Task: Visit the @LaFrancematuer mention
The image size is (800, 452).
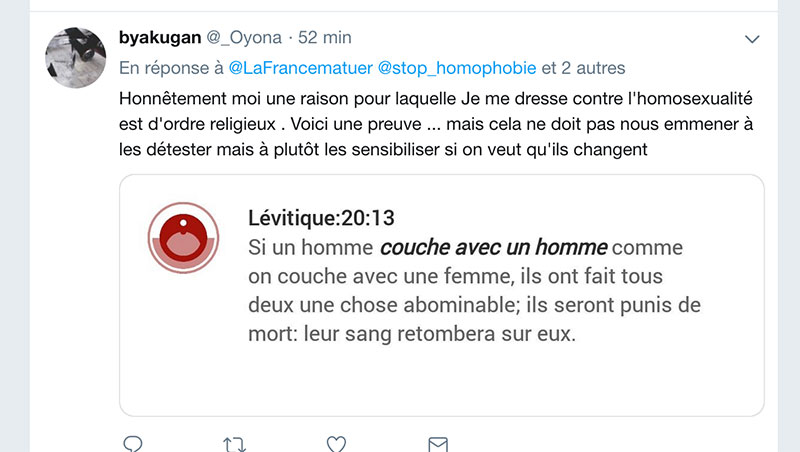Action: (x=300, y=68)
